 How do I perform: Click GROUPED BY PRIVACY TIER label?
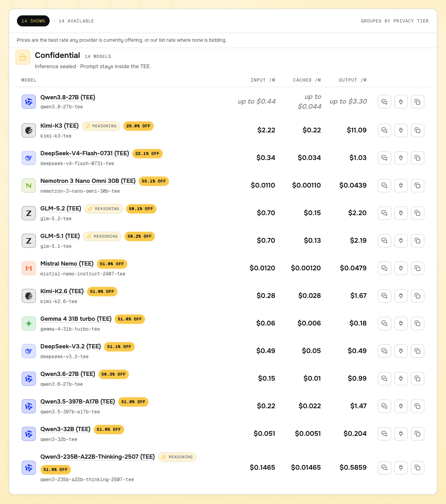pos(395,21)
